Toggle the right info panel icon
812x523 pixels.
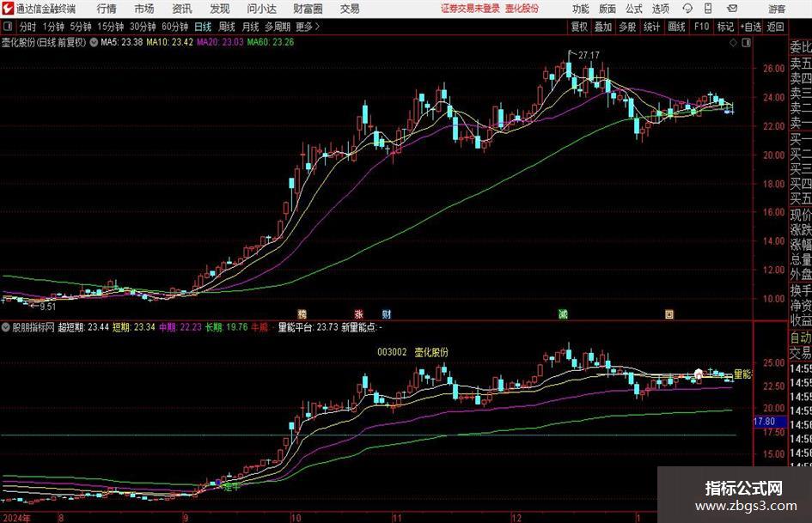[746, 43]
